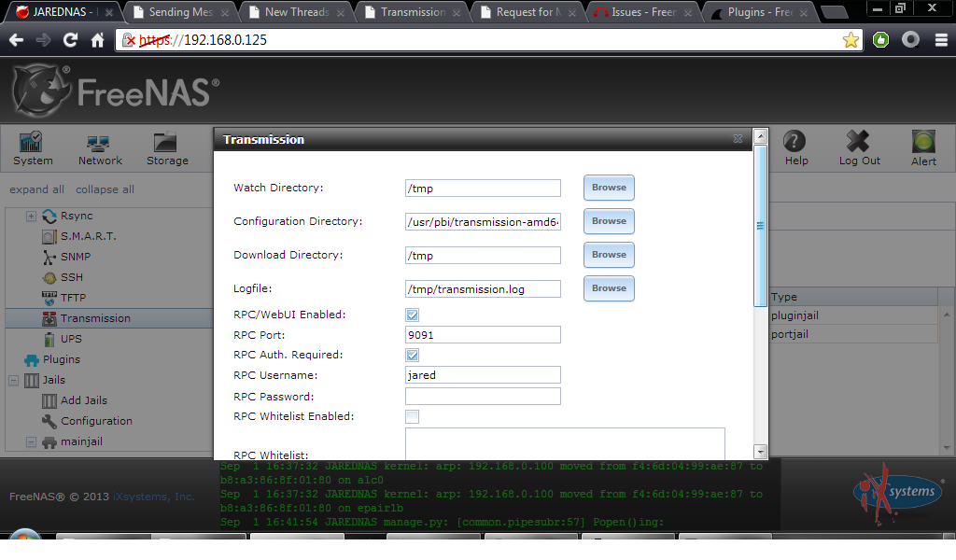Switch to the Sending Mes browser tab

(x=180, y=12)
